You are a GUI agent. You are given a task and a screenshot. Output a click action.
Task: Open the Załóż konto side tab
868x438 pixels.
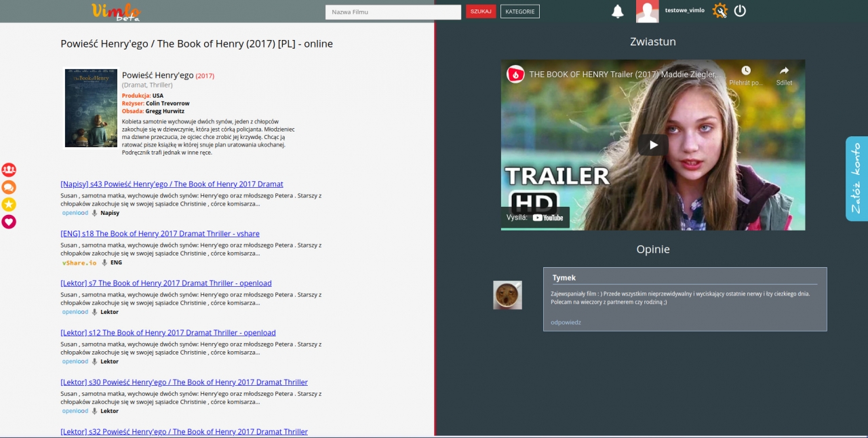[x=856, y=178]
